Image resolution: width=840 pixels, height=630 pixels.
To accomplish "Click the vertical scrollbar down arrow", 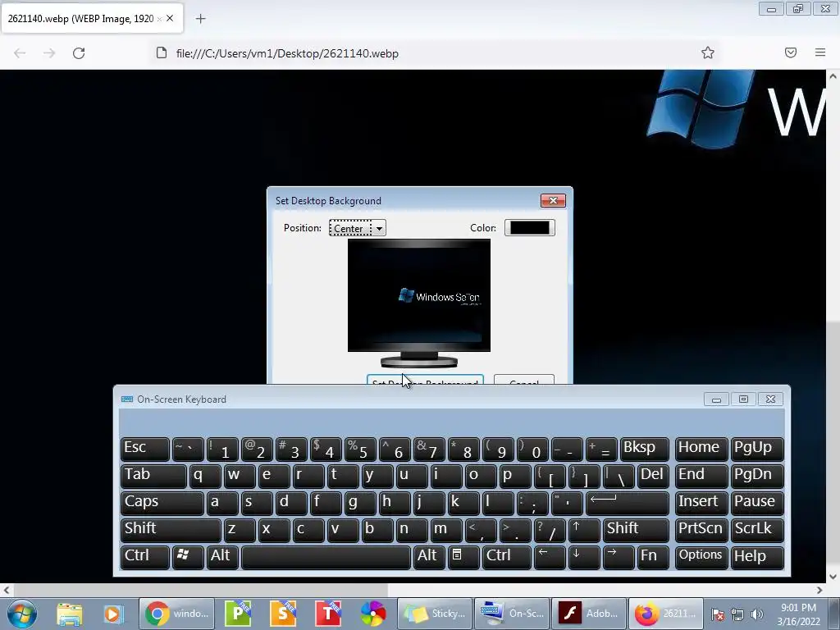I will [x=833, y=577].
